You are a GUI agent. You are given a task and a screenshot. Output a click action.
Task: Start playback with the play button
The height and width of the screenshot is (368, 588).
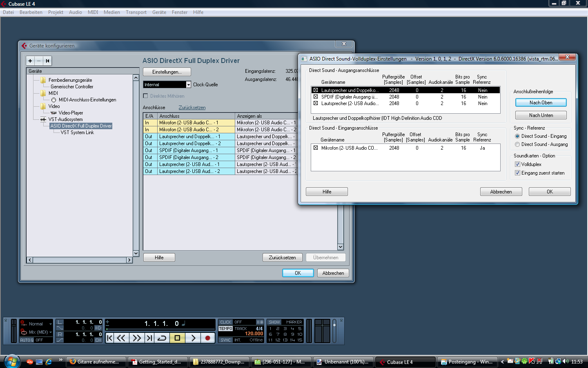(193, 338)
